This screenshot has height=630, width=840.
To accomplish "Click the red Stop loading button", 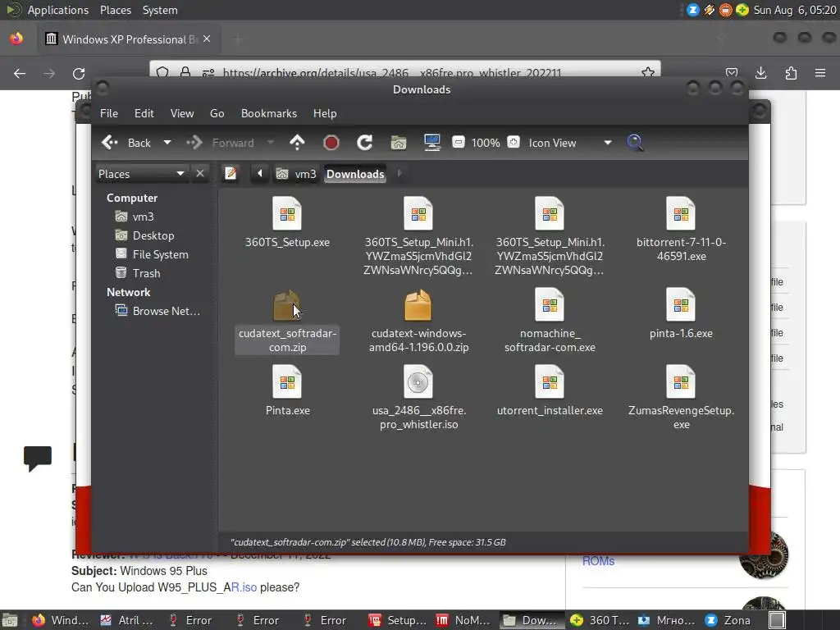I will (331, 143).
